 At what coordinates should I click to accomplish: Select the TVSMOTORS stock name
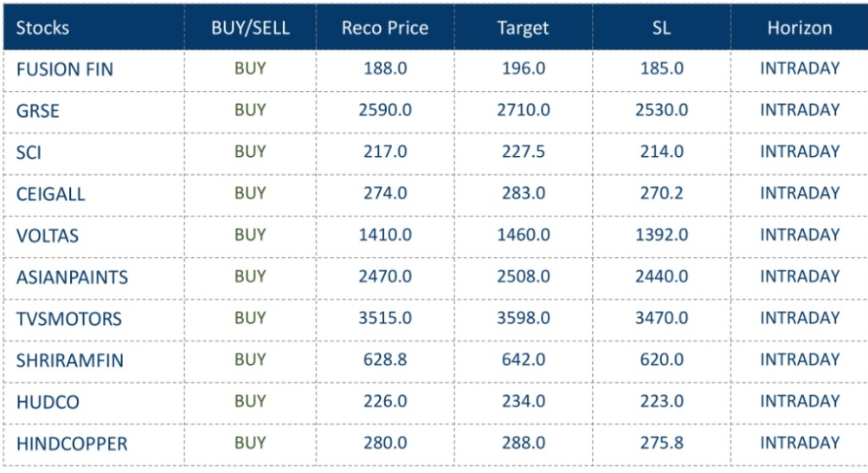[68, 319]
